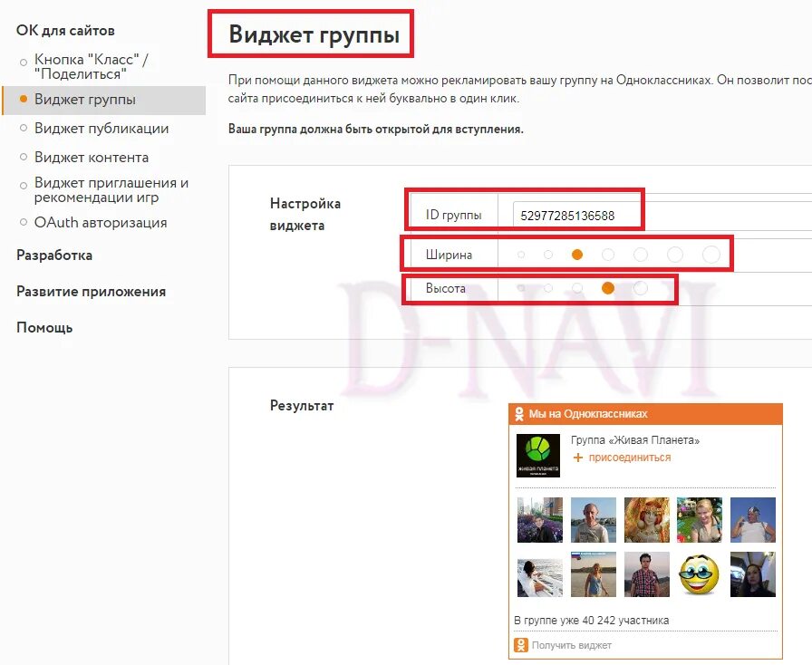Click the присоединиться link
The height and width of the screenshot is (665, 812).
tap(630, 458)
